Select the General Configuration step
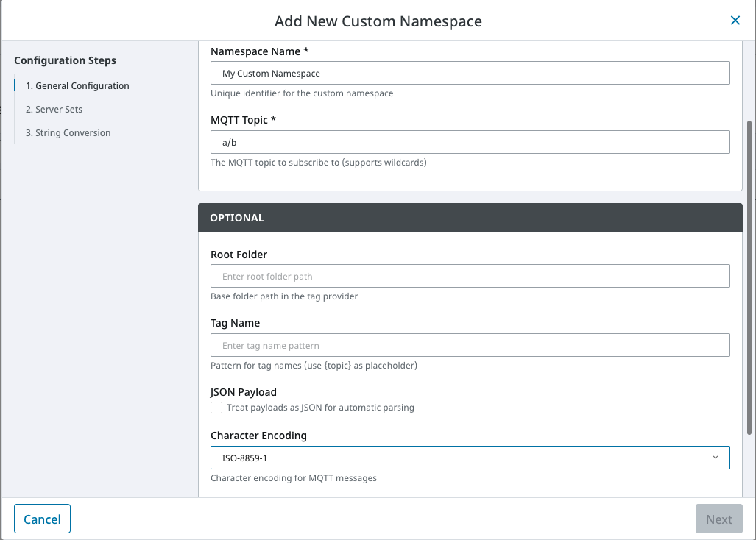The width and height of the screenshot is (756, 540). coord(77,86)
